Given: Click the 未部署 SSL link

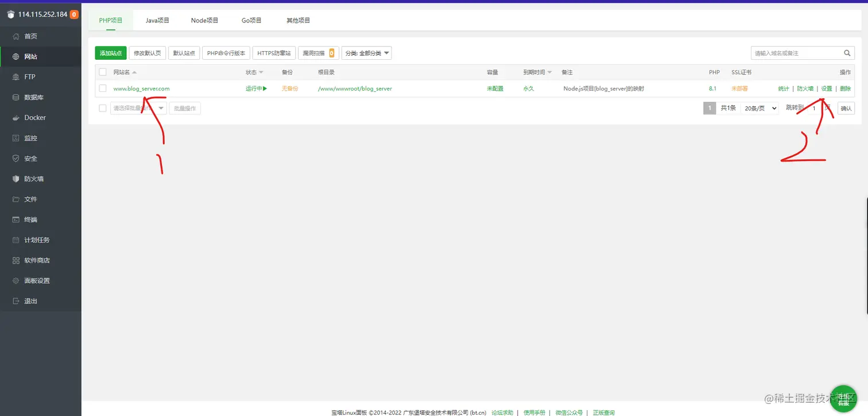Looking at the screenshot, I should point(739,88).
